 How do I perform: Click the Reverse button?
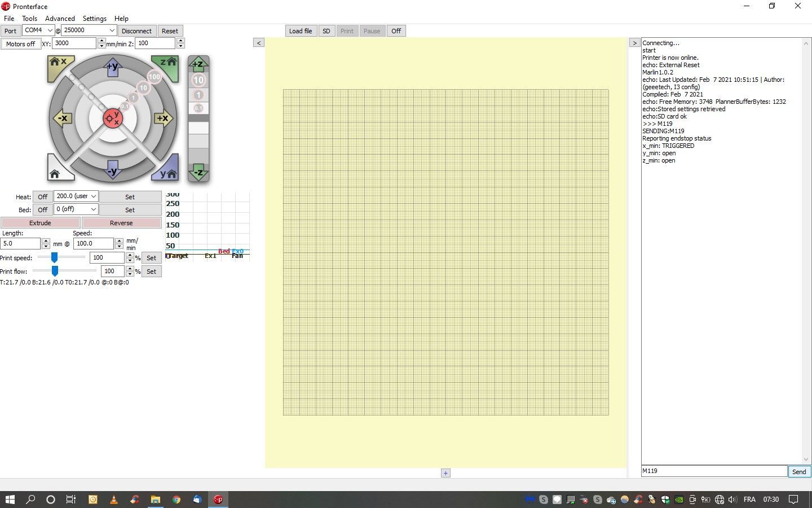click(x=121, y=223)
